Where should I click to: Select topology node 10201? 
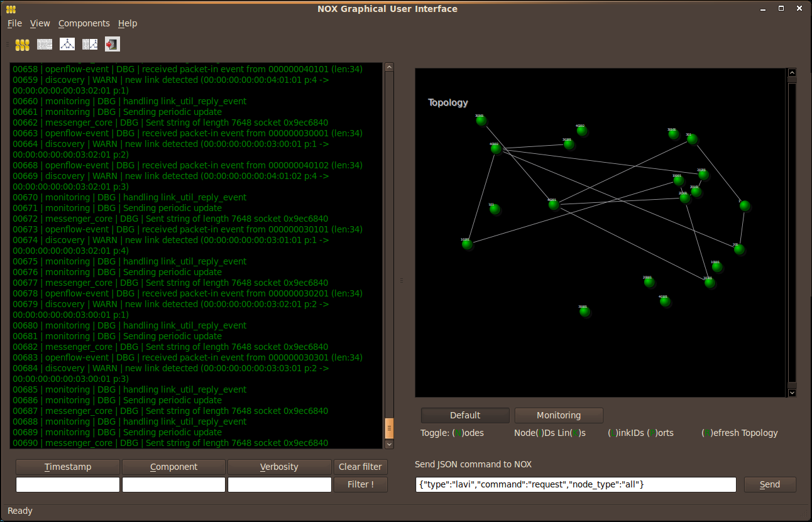coord(467,244)
